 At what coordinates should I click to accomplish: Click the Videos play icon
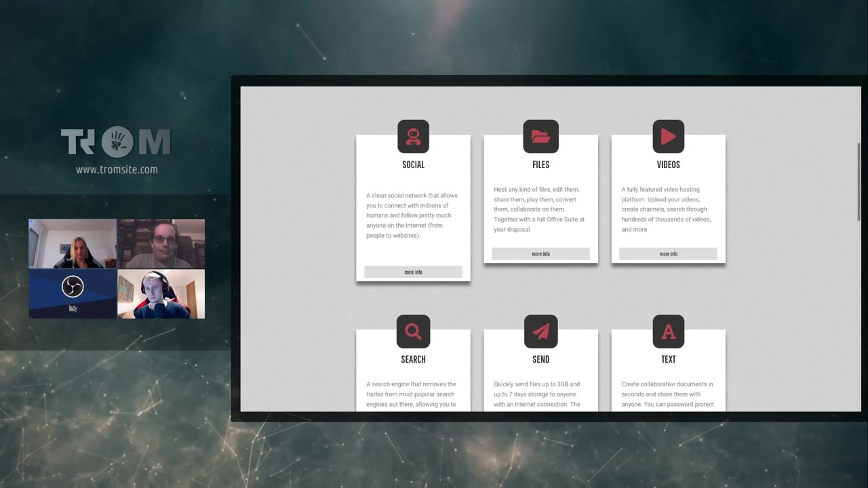coord(668,136)
